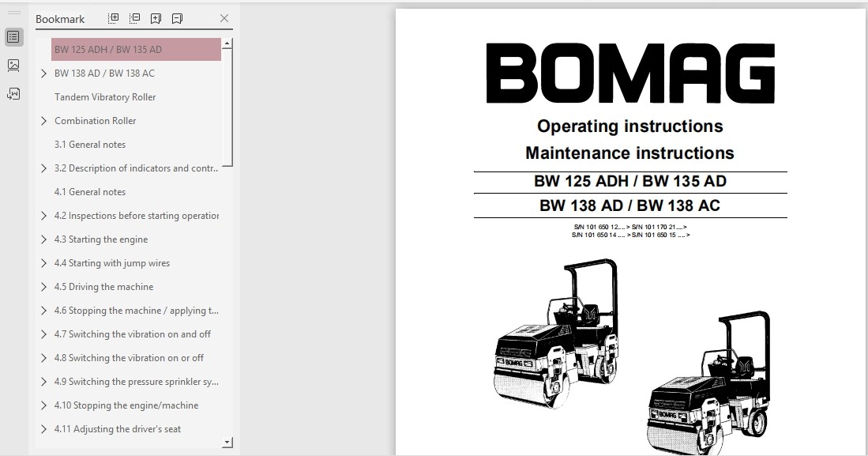Click the Delete bookmark icon
This screenshot has width=868, height=456.
177,18
